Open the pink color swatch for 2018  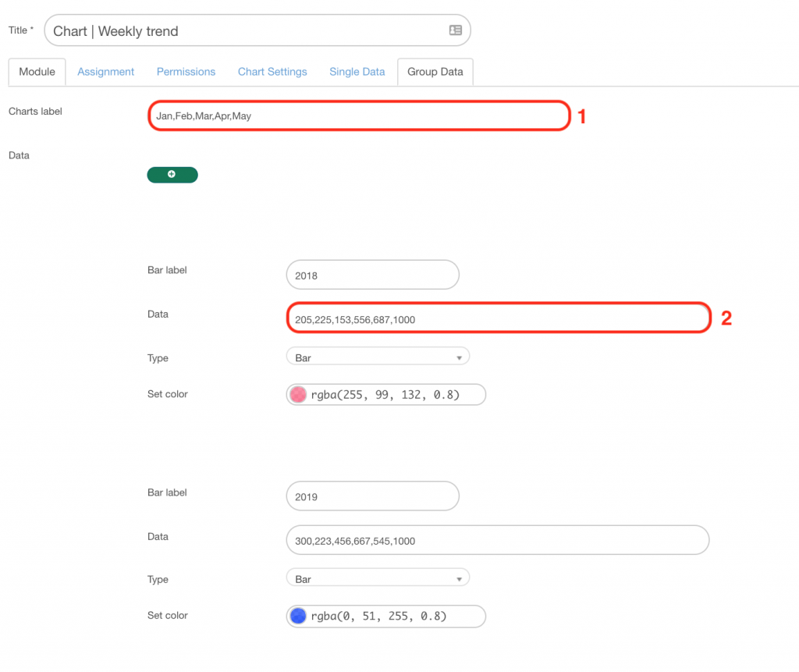click(298, 395)
